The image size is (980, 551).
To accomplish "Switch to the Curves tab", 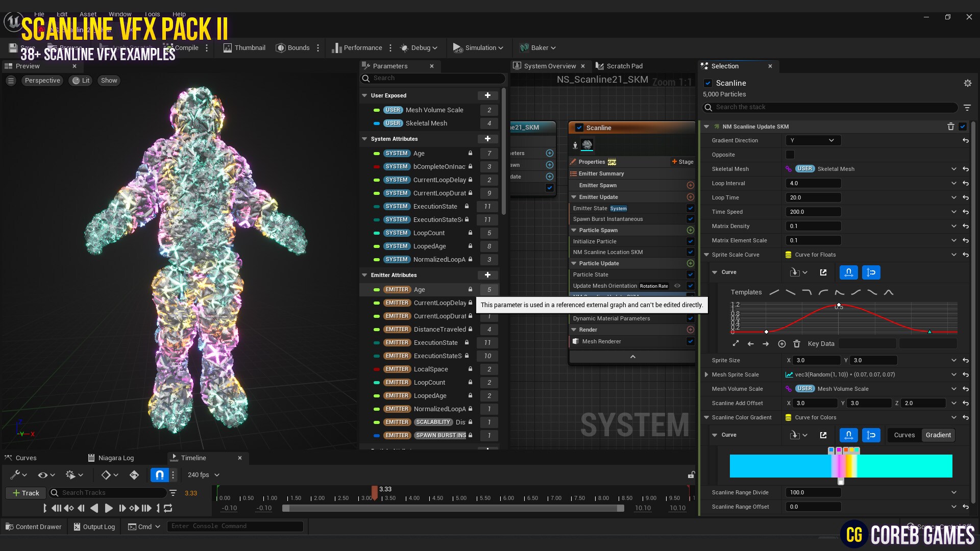I will tap(21, 458).
